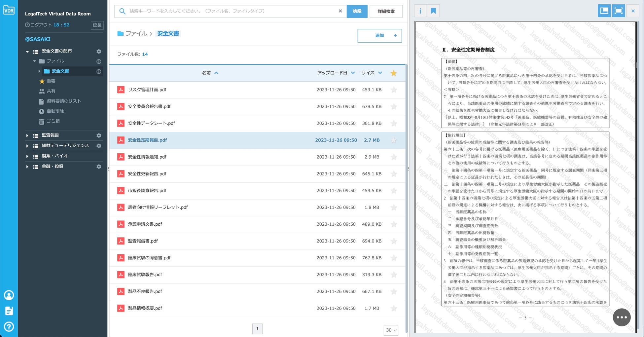The width and height of the screenshot is (644, 337).
Task: Star 製品不良報告.pdf as important
Action: click(394, 292)
